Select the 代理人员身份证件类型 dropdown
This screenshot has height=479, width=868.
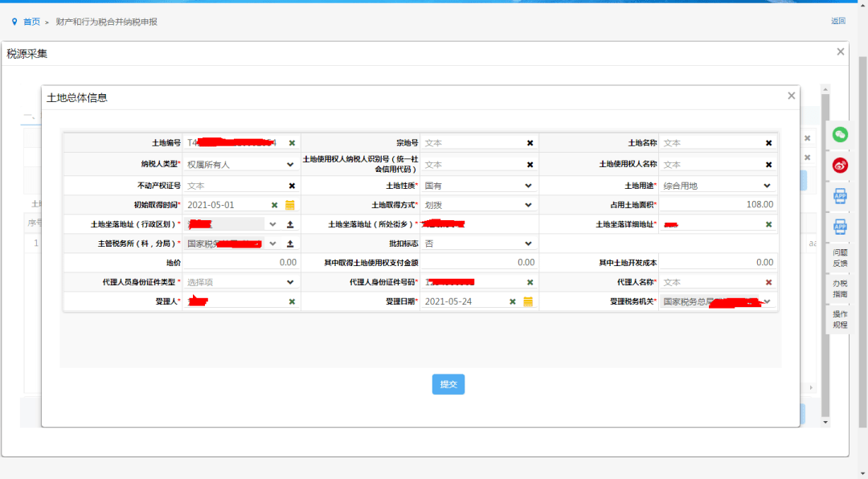(x=290, y=282)
